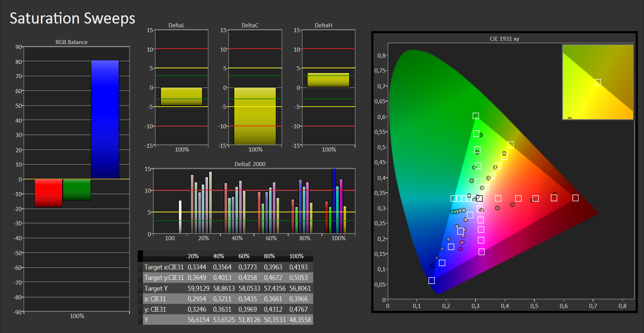Click the measured y value 0,4312
The width and height of the screenshot is (644, 333).
coord(273,309)
